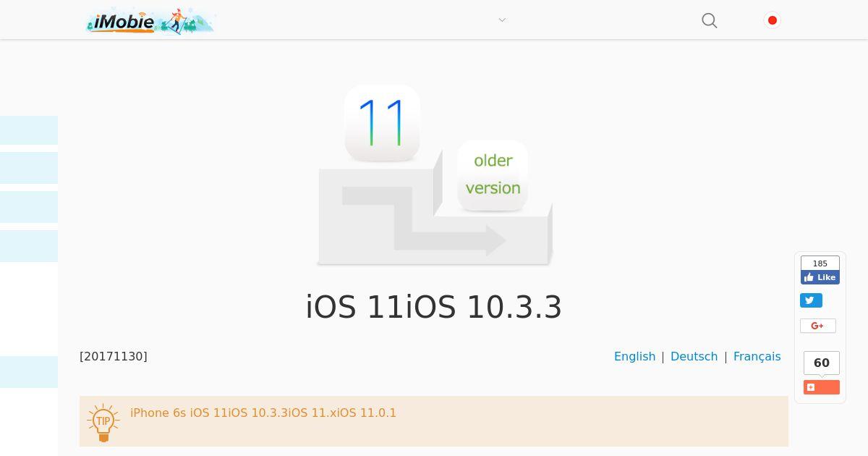Click the orange plus share button
This screenshot has width=868, height=456.
pos(822,387)
